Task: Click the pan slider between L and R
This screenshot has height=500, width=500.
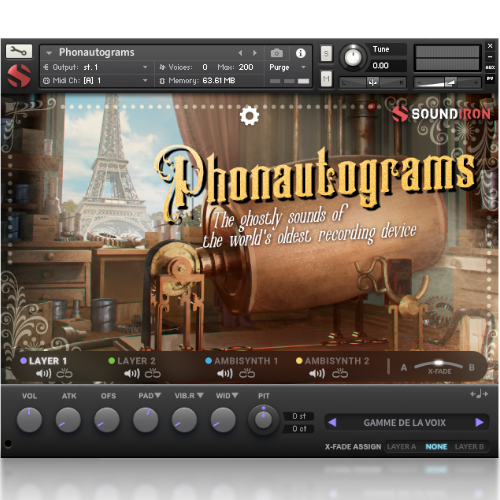Action: 372,82
